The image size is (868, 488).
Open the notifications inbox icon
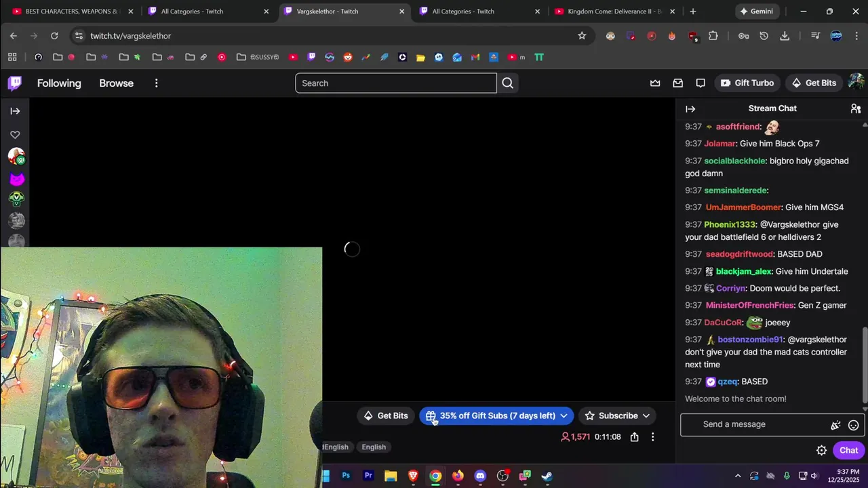coord(677,83)
